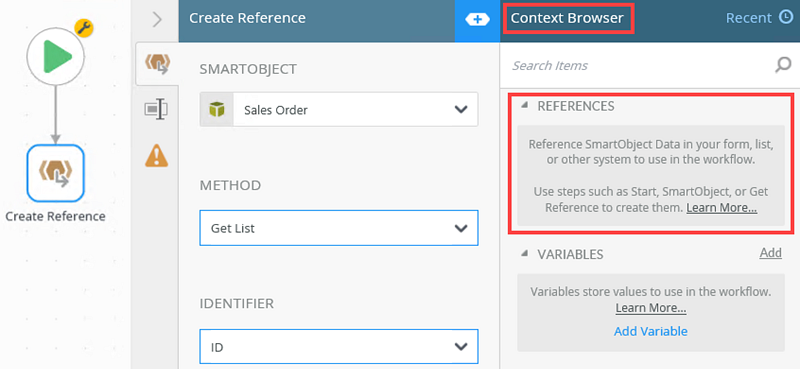Collapse the Variables section
Screen dimensions: 800x369
[x=524, y=254]
